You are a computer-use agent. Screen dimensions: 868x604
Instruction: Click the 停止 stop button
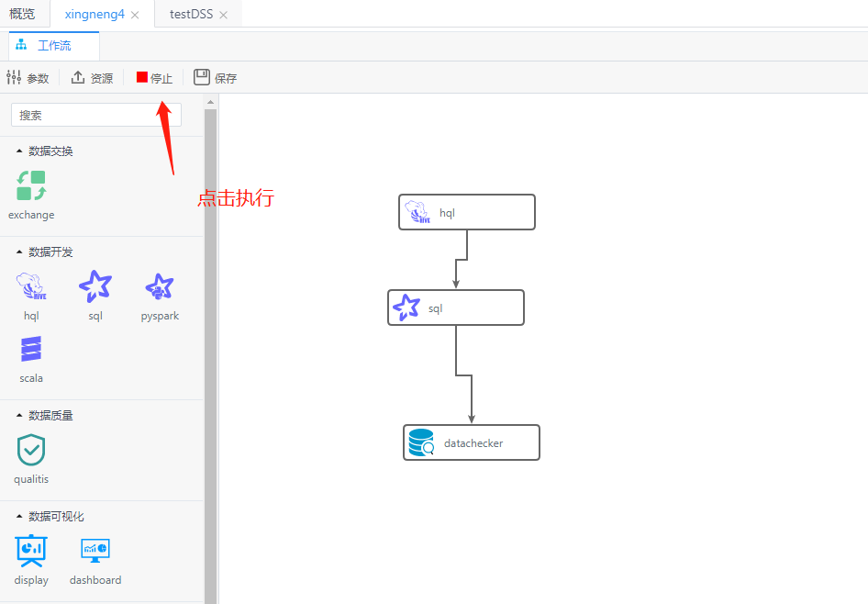pyautogui.click(x=153, y=77)
